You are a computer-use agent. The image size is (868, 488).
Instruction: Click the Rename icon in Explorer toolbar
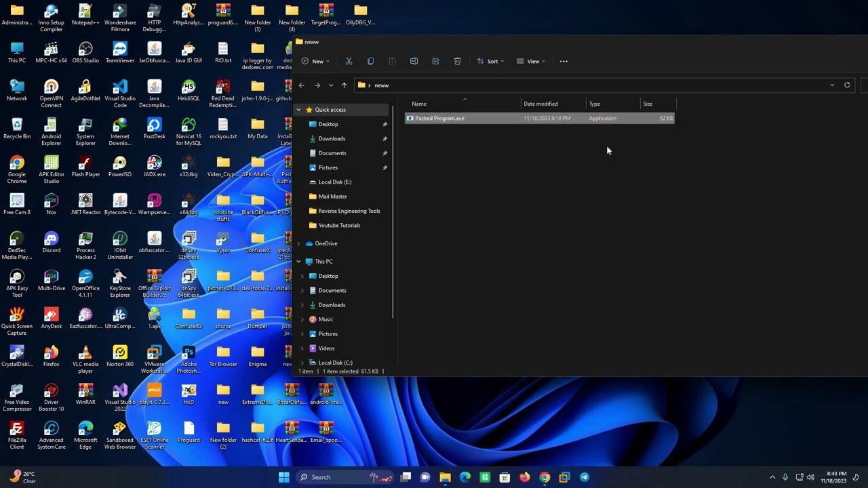(x=414, y=61)
